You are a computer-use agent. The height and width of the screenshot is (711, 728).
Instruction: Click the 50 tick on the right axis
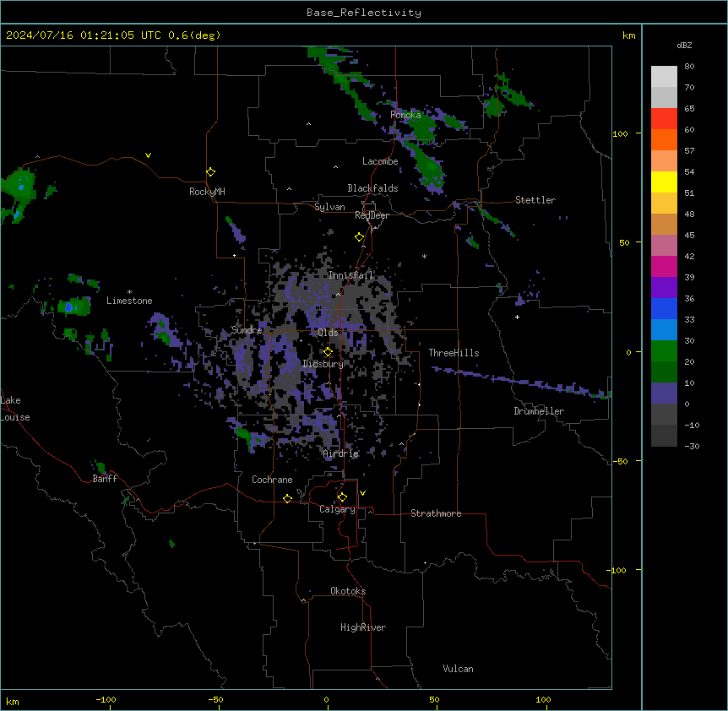pos(624,242)
